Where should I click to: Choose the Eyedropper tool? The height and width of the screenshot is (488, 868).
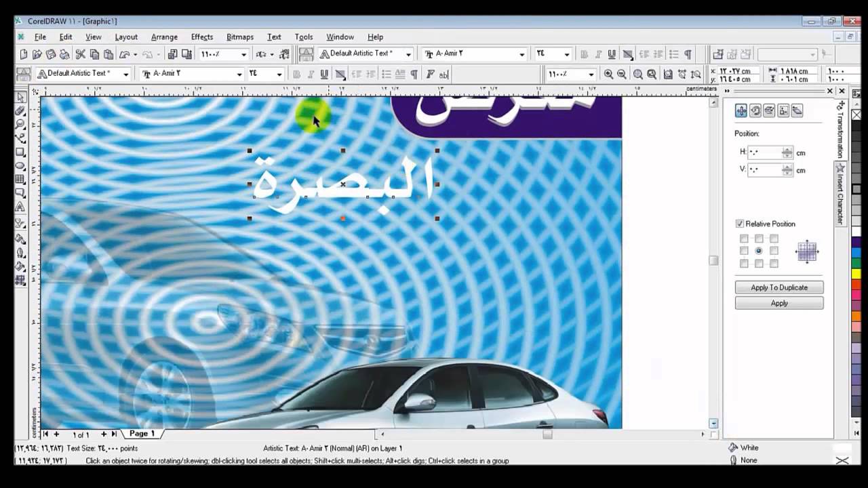(x=20, y=239)
